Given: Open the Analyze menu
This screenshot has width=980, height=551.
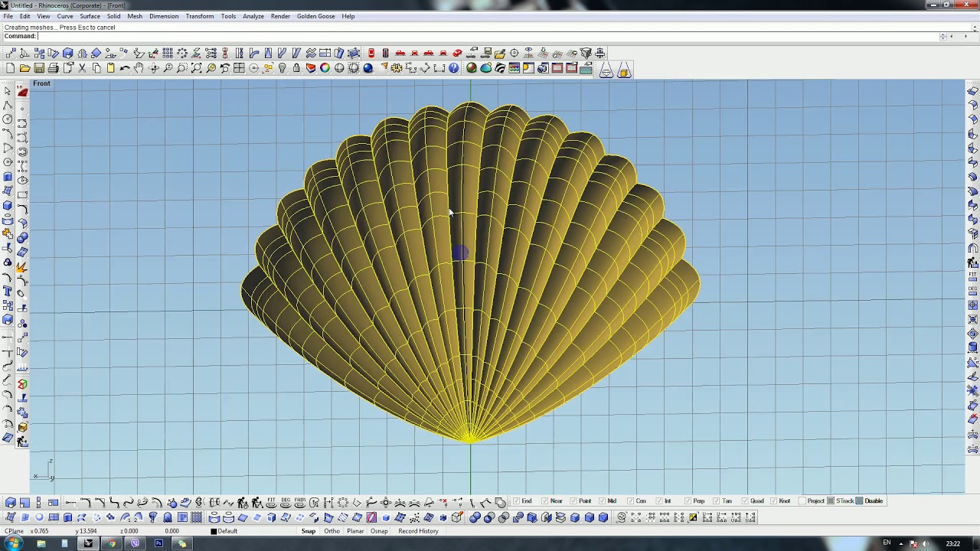Looking at the screenshot, I should pos(253,16).
